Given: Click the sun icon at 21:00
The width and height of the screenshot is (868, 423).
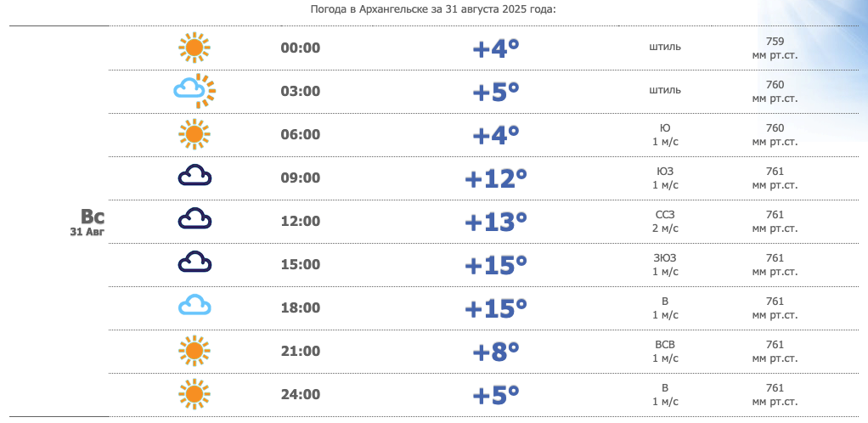Looking at the screenshot, I should [x=194, y=350].
